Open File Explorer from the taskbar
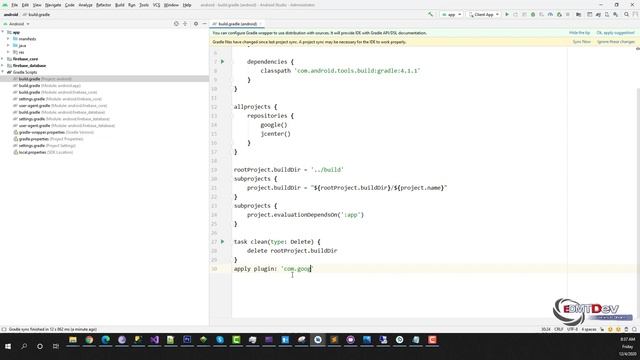This screenshot has width=640, height=360. [x=73, y=340]
